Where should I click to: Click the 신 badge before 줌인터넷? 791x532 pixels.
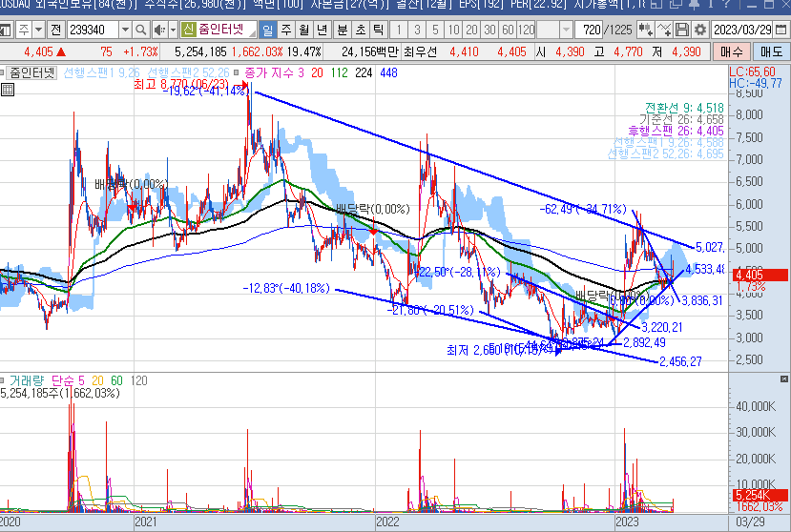click(188, 30)
